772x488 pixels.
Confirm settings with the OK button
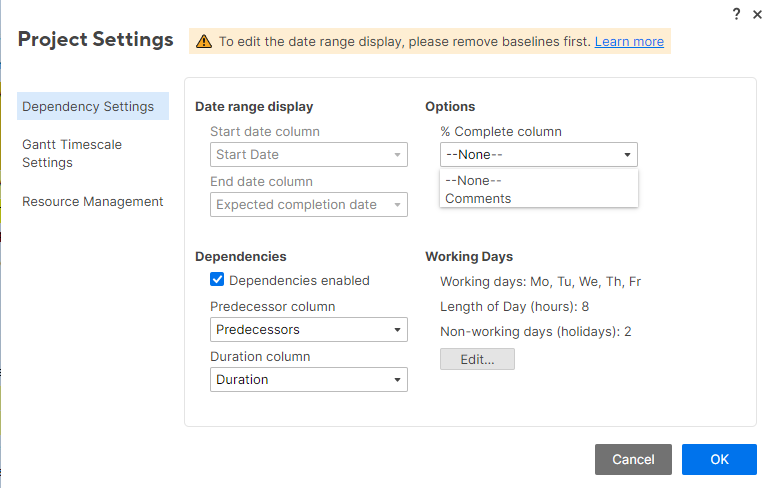click(719, 460)
